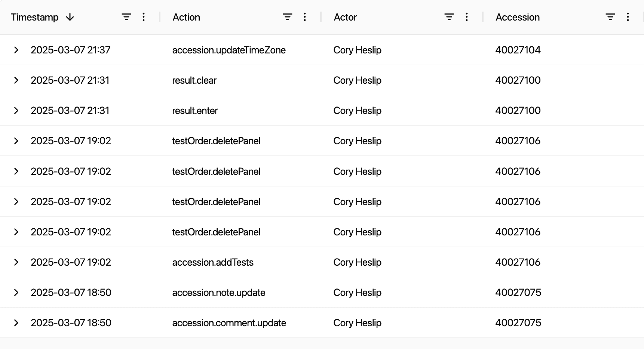
Task: Expand the accession.updateTimeZone row
Action: [x=16, y=50]
